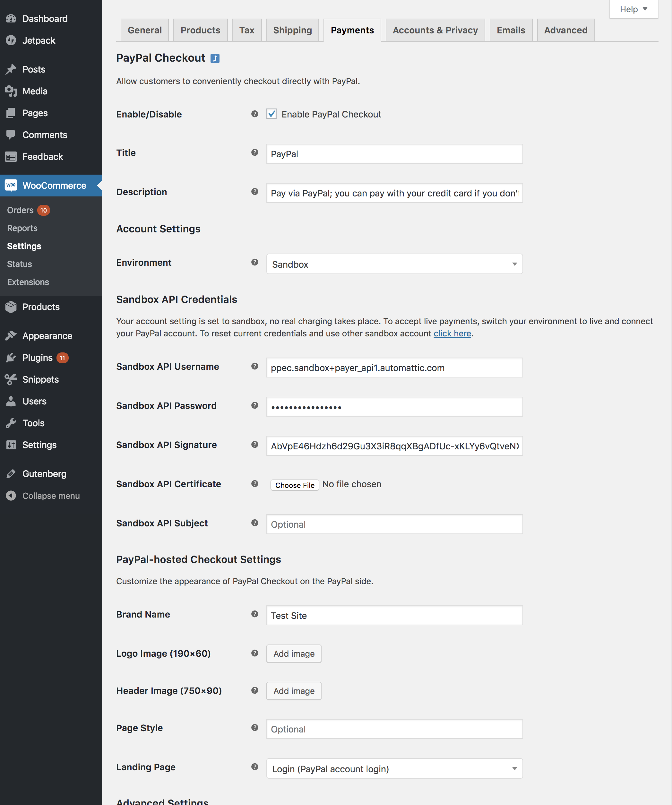Click help icon for Page Style
Image resolution: width=672 pixels, height=805 pixels.
[x=254, y=728]
